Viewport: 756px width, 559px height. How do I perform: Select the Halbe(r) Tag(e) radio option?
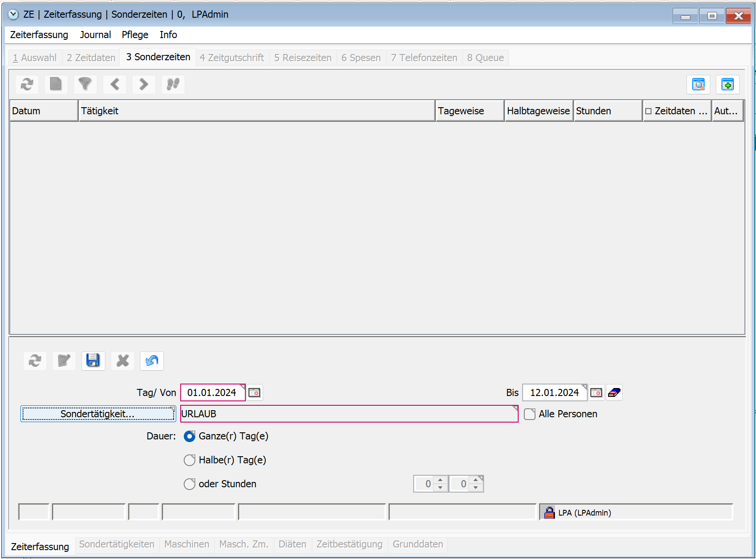190,460
